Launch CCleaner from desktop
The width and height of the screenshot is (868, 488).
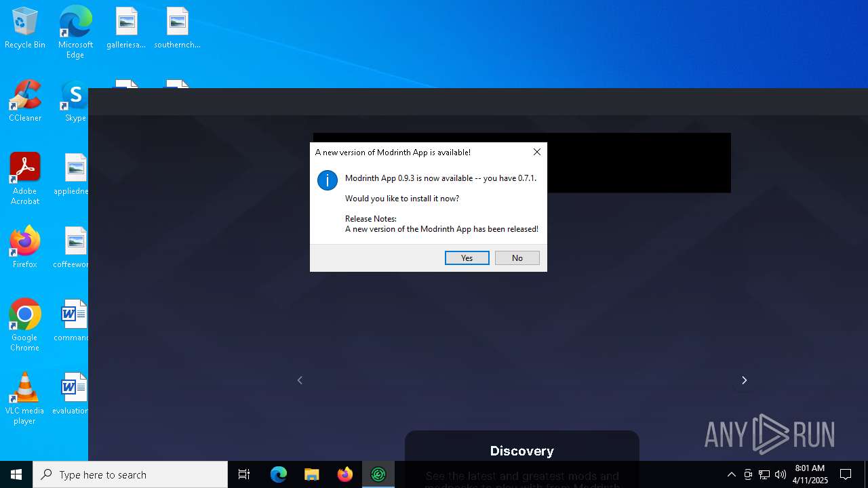click(25, 102)
